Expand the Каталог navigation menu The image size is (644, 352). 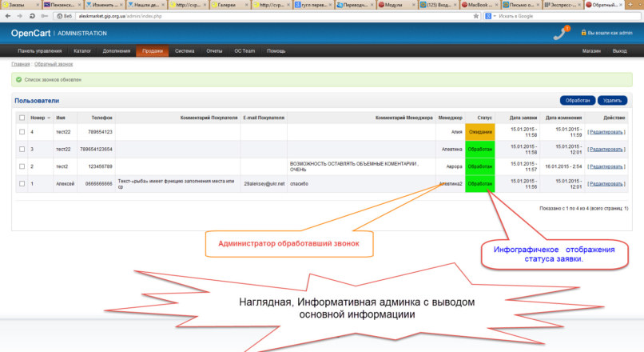coord(82,50)
